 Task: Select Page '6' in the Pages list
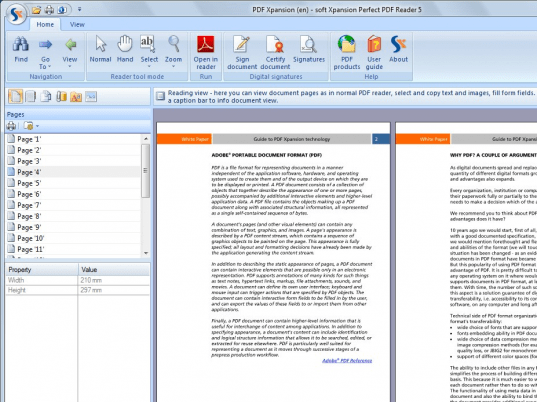click(x=74, y=194)
